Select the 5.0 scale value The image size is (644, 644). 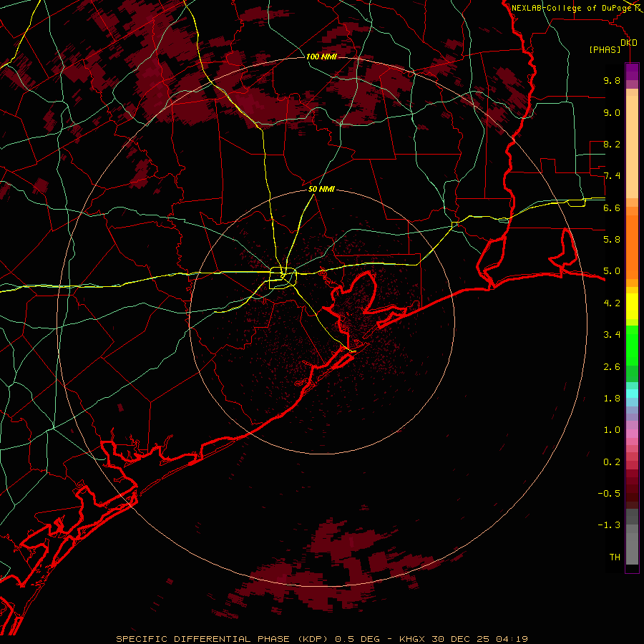tap(612, 271)
